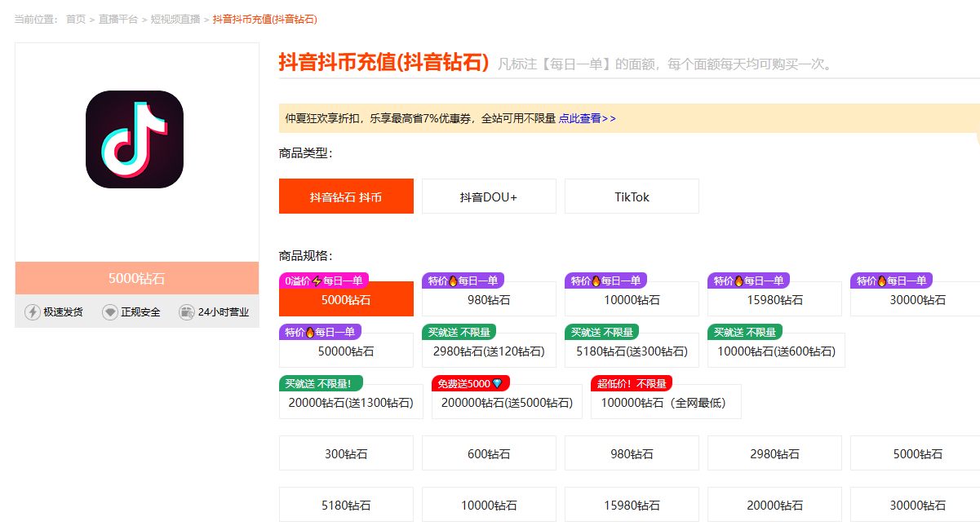Click the 24小时营业 text
The width and height of the screenshot is (980, 530).
(x=224, y=312)
